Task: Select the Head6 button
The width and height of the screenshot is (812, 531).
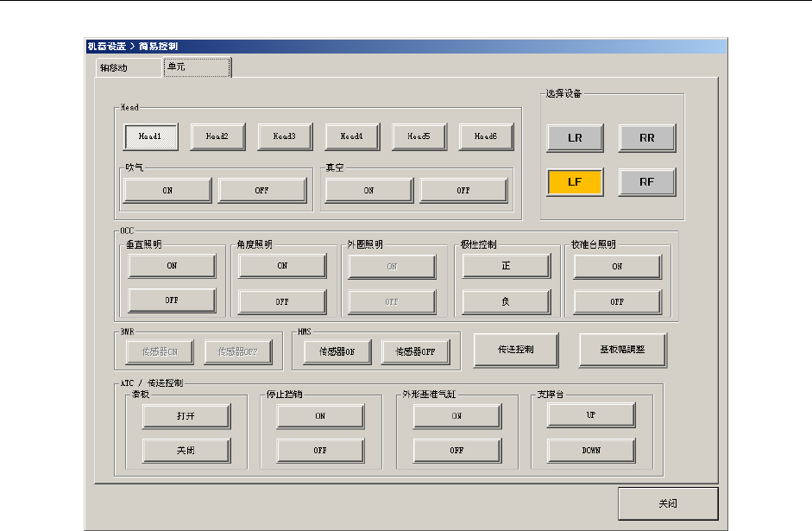Action: [487, 136]
